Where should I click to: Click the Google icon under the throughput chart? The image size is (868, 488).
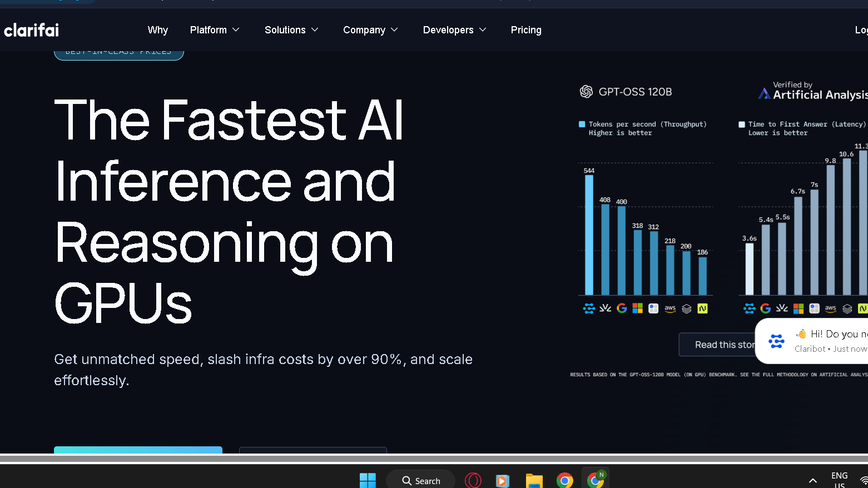pyautogui.click(x=622, y=308)
